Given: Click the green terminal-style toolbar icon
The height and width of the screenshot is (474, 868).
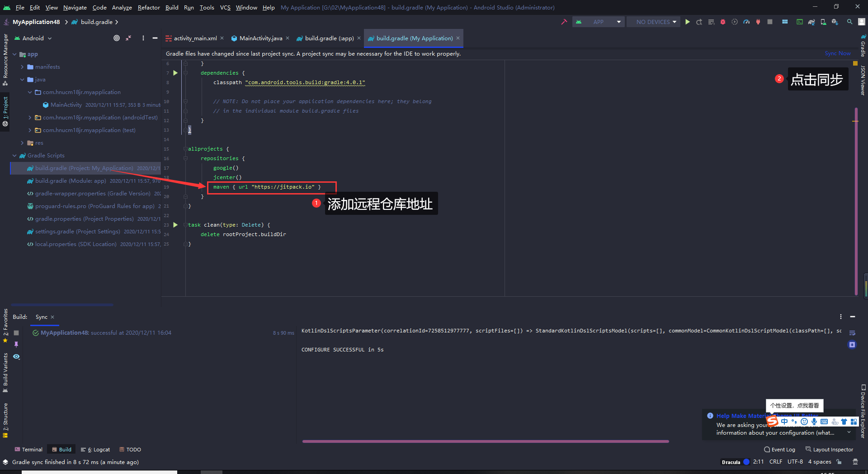Looking at the screenshot, I should (800, 22).
